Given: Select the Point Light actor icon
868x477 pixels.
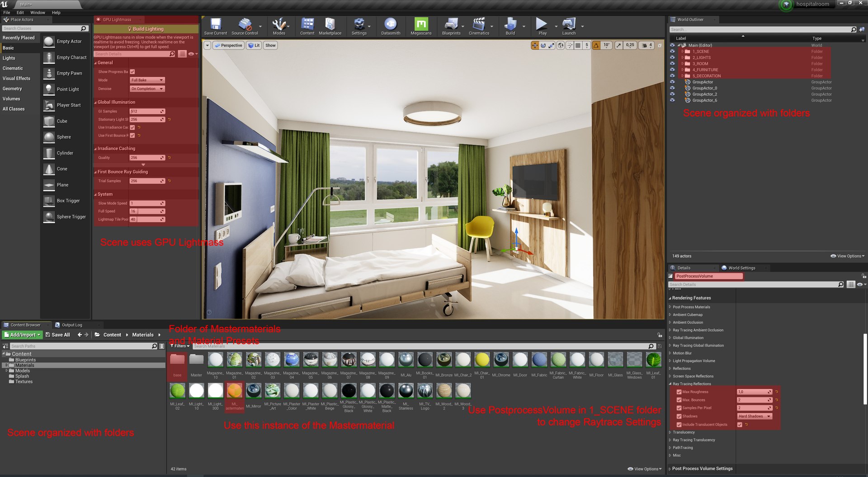Looking at the screenshot, I should point(49,89).
